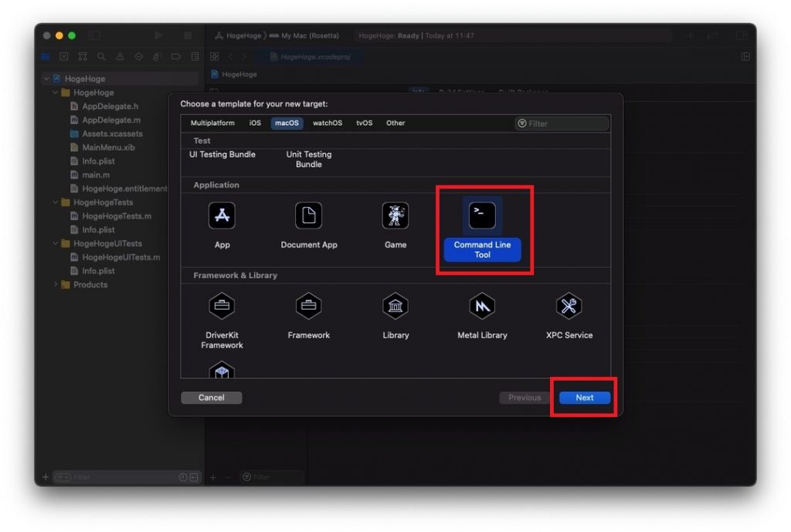This screenshot has height=532, width=791.
Task: Open the Project navigator folder icon
Action: [46, 56]
